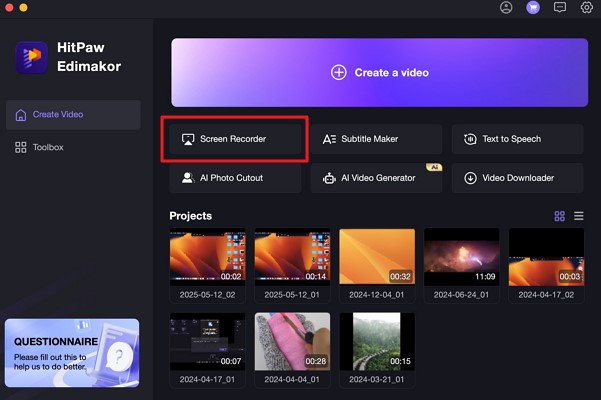Image resolution: width=601 pixels, height=400 pixels.
Task: Open project thumbnail 2024-12-04_01
Action: [377, 257]
